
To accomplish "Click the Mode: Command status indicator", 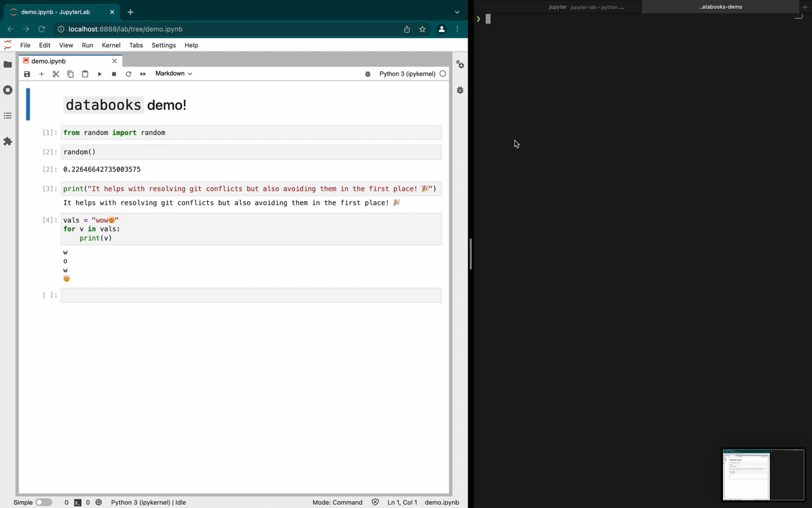I will pos(337,502).
